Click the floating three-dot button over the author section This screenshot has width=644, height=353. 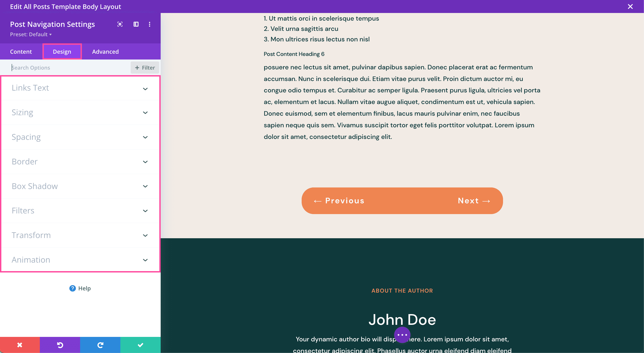pos(402,335)
